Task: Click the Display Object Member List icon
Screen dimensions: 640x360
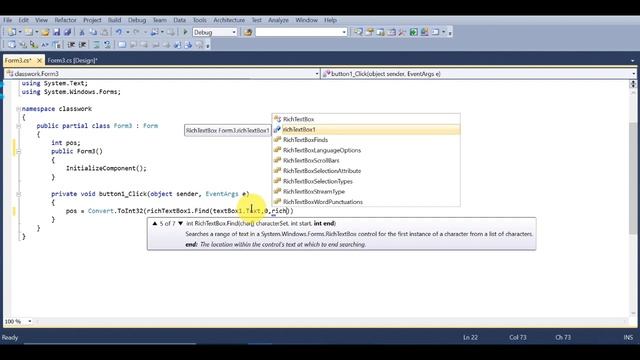Action: click(x=12, y=45)
